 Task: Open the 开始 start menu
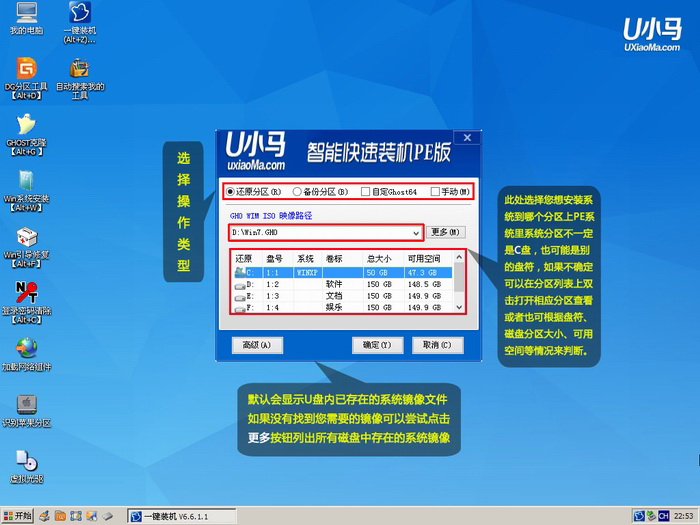pyautogui.click(x=17, y=516)
